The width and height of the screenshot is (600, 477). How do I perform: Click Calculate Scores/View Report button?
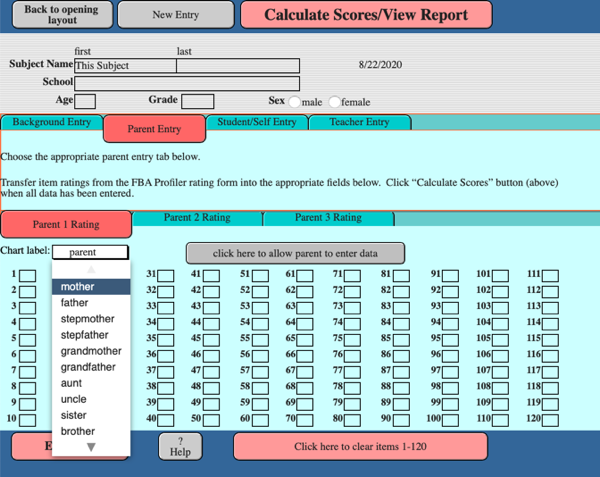(x=365, y=15)
